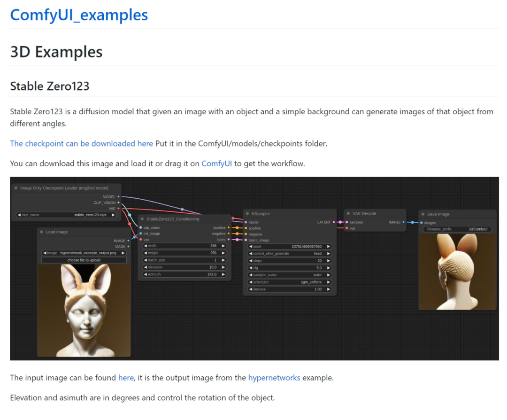This screenshot has height=420, width=507.
Task: Collapse the StableZero123_Conditioning node dot
Action: 142,219
